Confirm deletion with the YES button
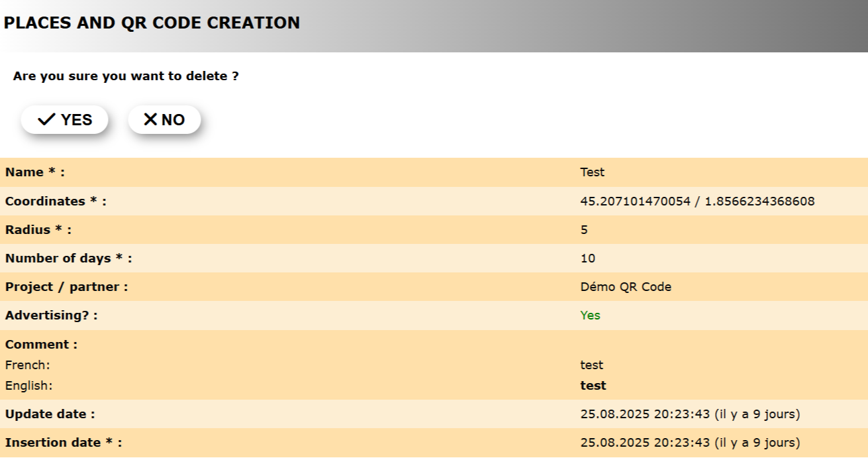This screenshot has height=458, width=868. (65, 119)
